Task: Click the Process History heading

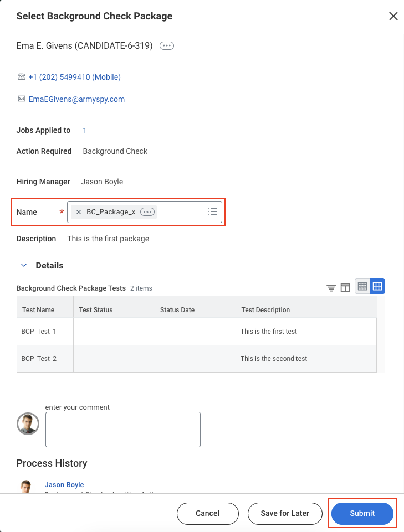Action: point(52,463)
